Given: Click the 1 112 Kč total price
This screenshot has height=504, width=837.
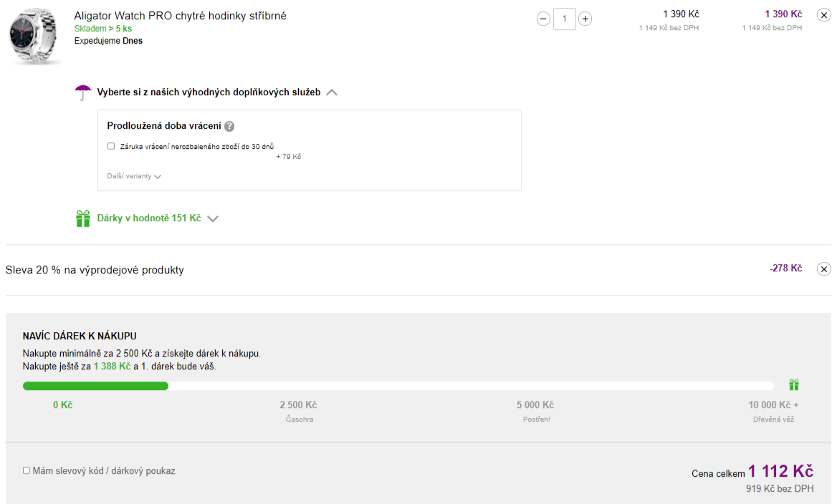Looking at the screenshot, I should (780, 472).
